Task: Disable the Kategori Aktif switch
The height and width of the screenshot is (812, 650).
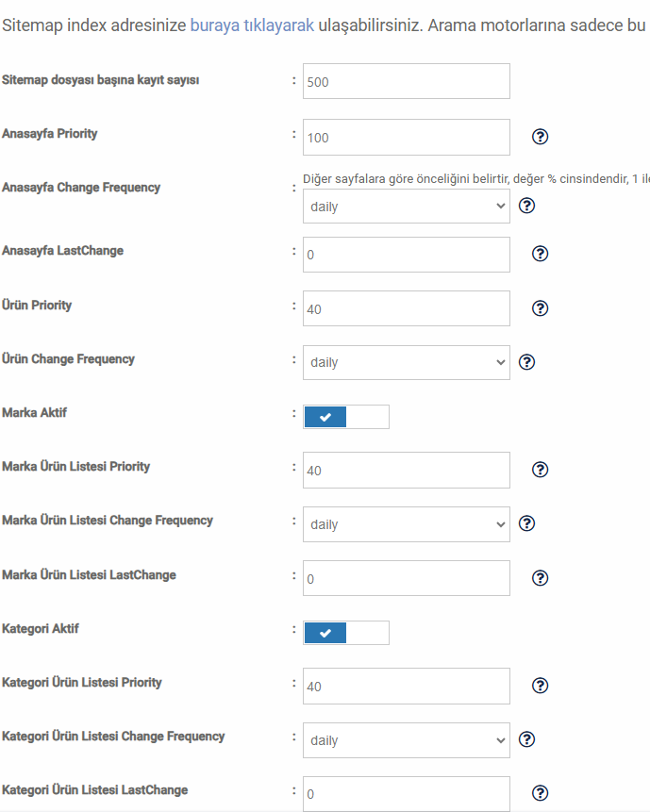Action: [x=346, y=633]
